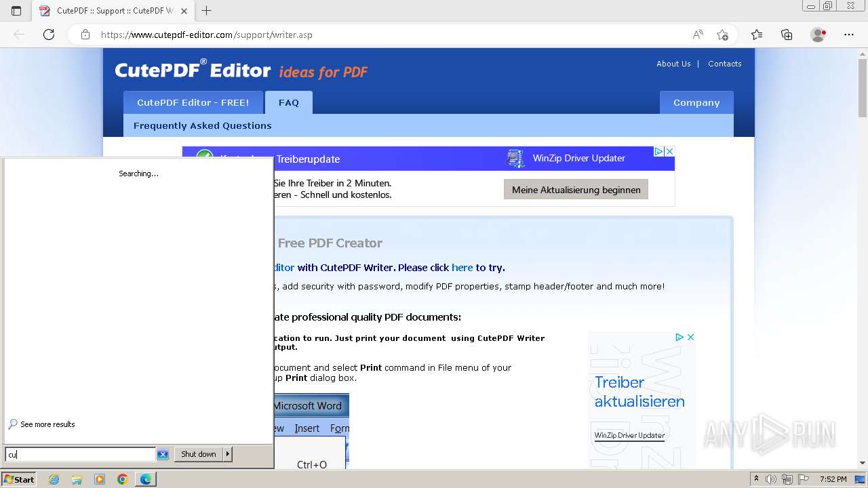
Task: Open a new browser tab
Action: (207, 11)
